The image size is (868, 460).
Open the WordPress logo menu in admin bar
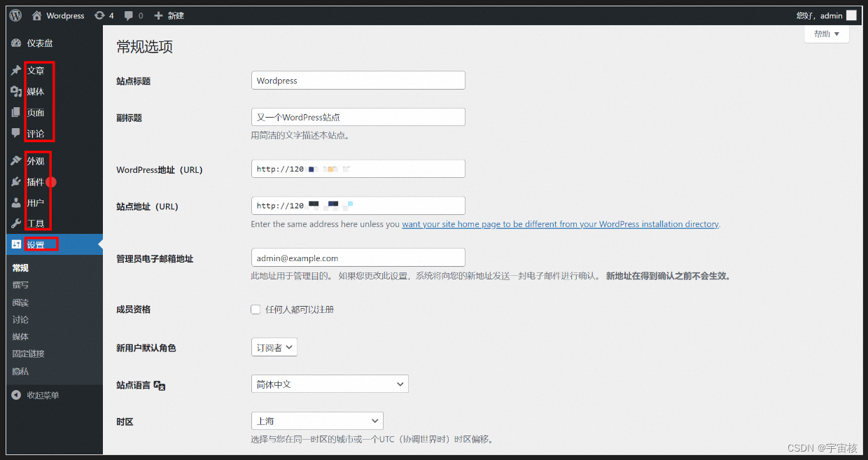pyautogui.click(x=15, y=15)
